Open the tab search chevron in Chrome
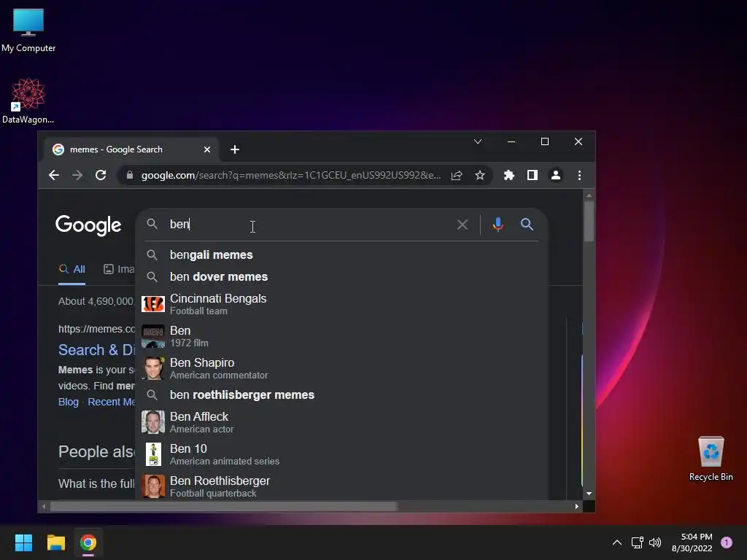The height and width of the screenshot is (560, 747). point(478,141)
